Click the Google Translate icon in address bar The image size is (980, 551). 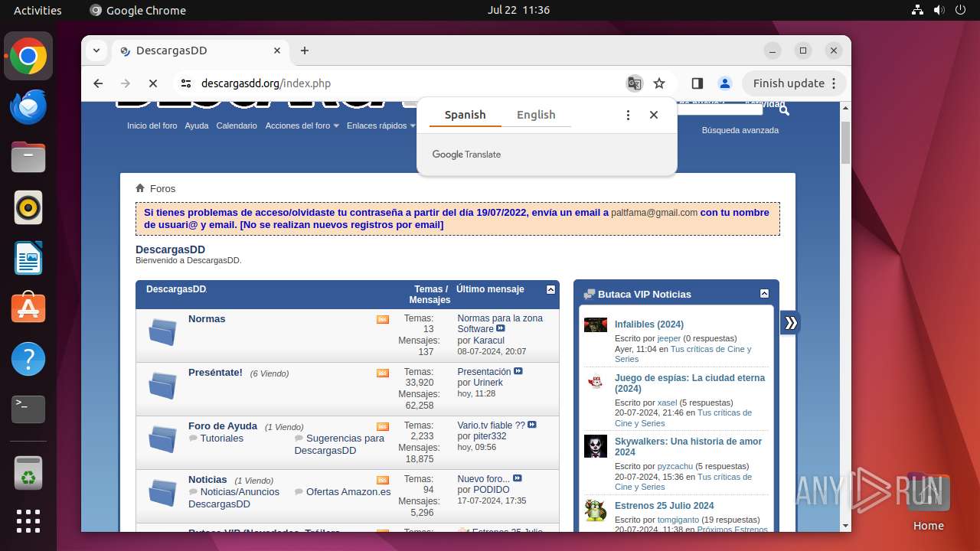[635, 83]
